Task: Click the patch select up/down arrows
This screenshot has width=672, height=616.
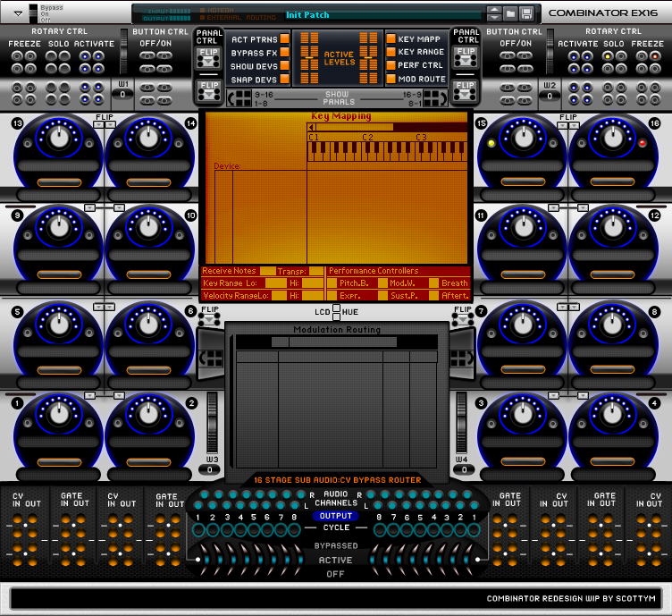Action: click(x=493, y=13)
